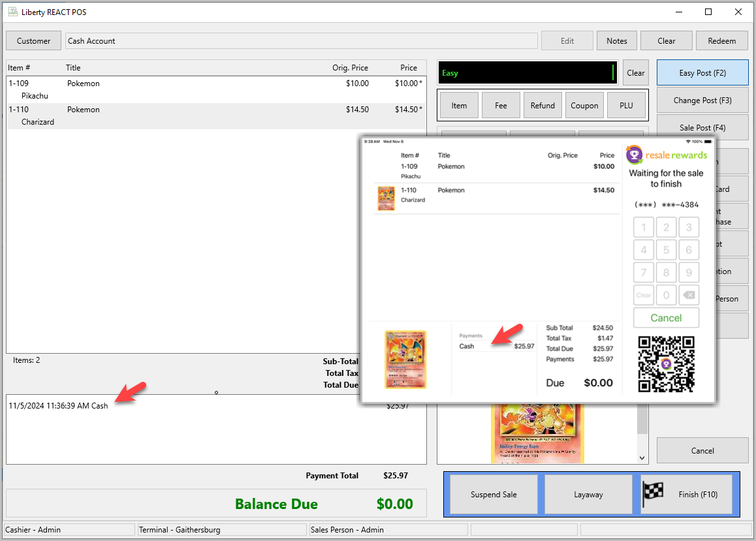
Task: Tap keypad digit 3 on rewards tablet
Action: coord(689,227)
